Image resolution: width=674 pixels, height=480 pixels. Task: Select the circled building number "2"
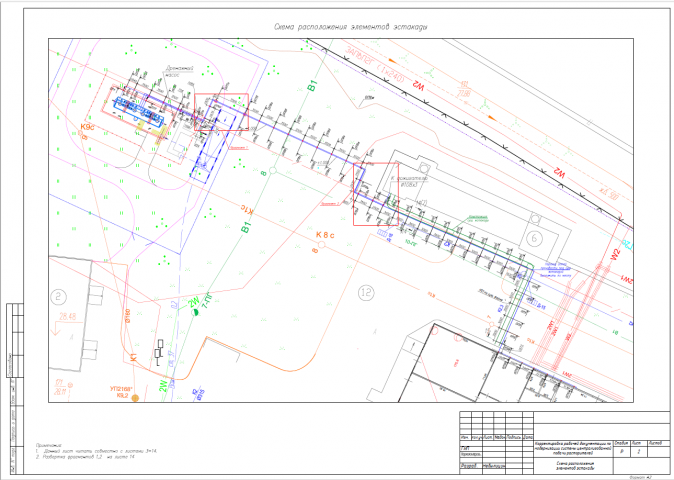coord(58,297)
